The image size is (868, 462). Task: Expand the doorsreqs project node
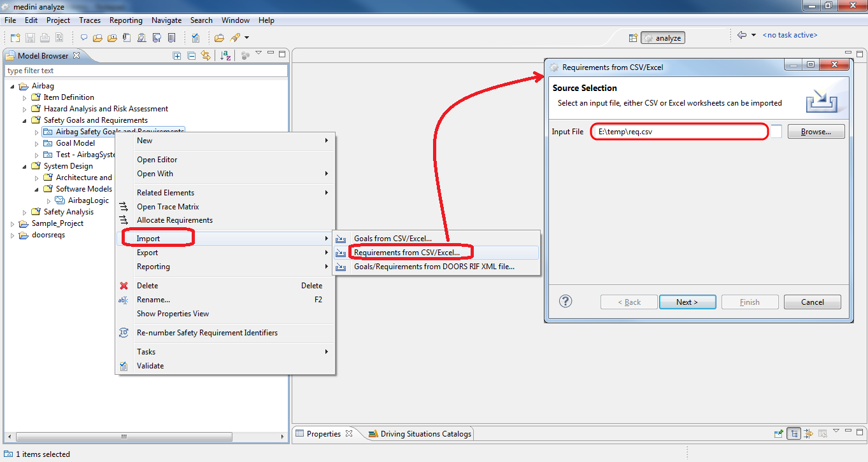click(13, 235)
